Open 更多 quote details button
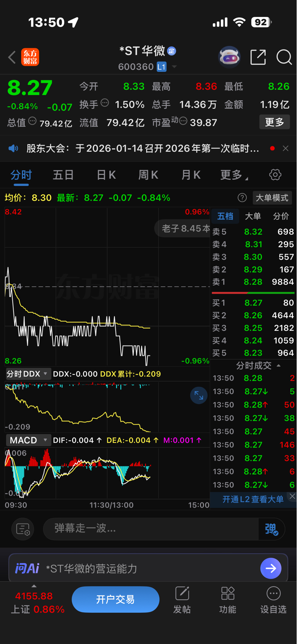This screenshot has height=644, width=297. [x=274, y=122]
